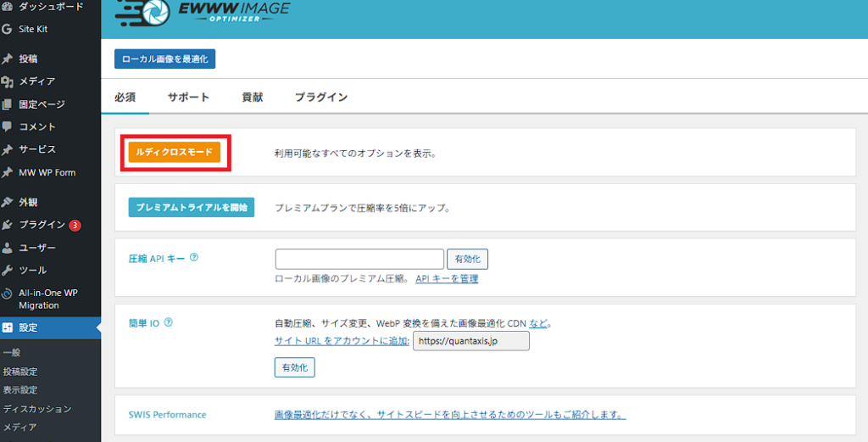Click the ユーザー person icon

tap(8, 248)
